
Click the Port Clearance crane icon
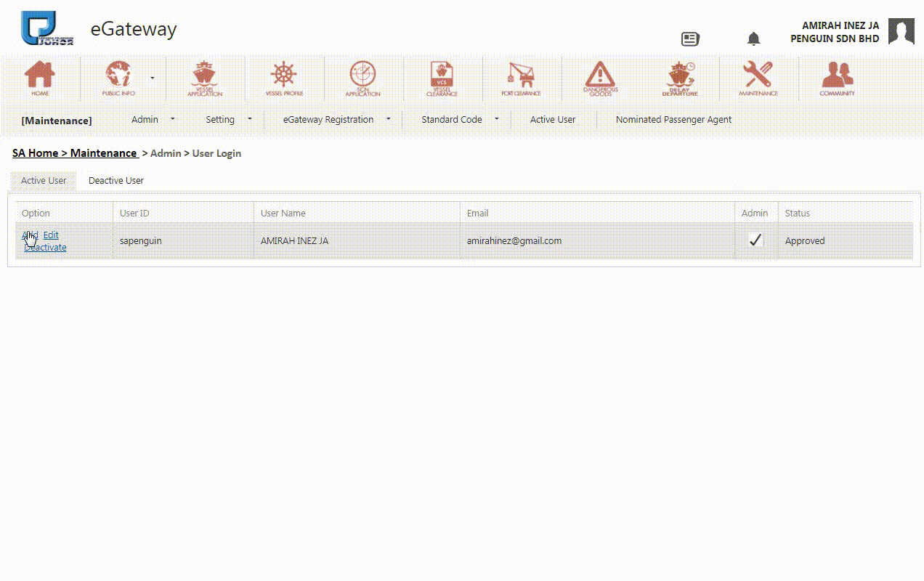[521, 78]
